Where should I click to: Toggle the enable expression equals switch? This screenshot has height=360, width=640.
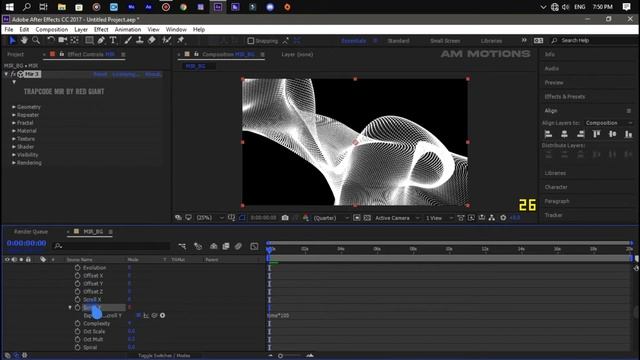pyautogui.click(x=138, y=316)
